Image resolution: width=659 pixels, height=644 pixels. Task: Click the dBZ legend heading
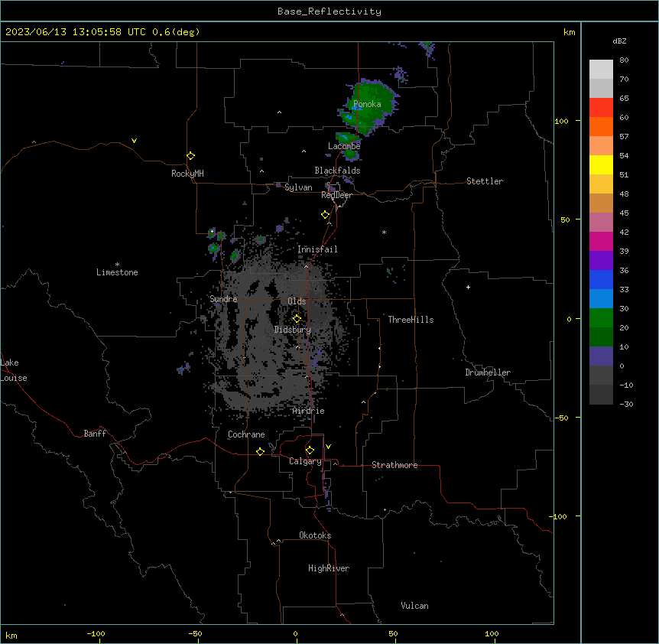tap(619, 41)
